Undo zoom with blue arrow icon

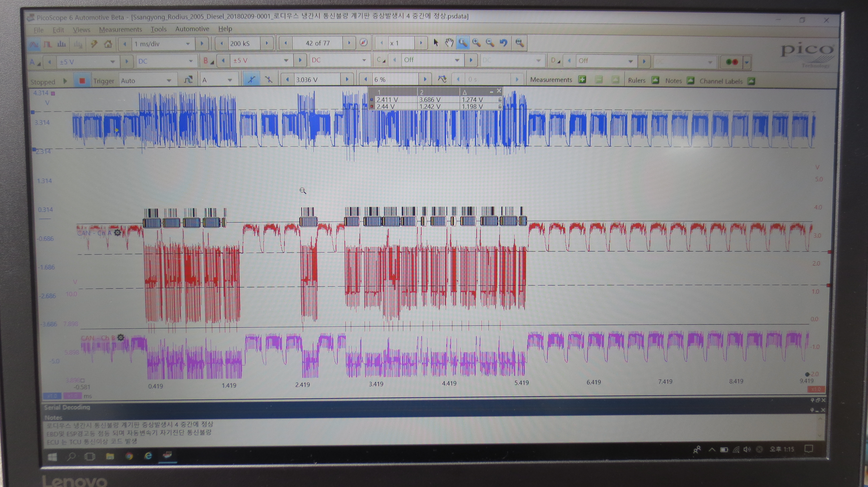(x=503, y=43)
